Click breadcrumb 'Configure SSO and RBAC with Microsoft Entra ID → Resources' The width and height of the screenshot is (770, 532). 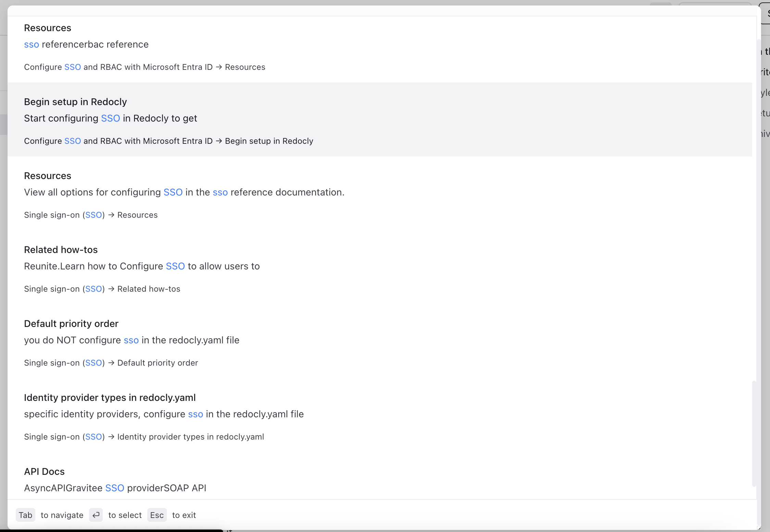145,67
